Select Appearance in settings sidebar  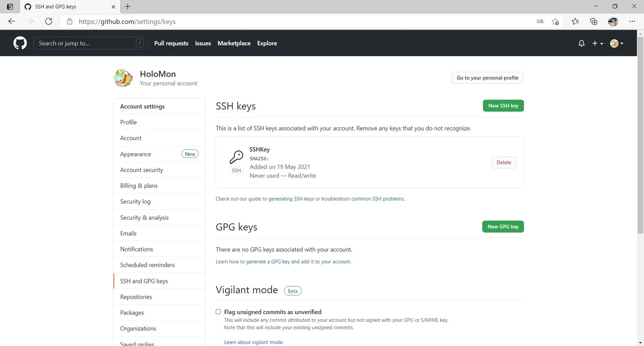[x=159, y=154]
